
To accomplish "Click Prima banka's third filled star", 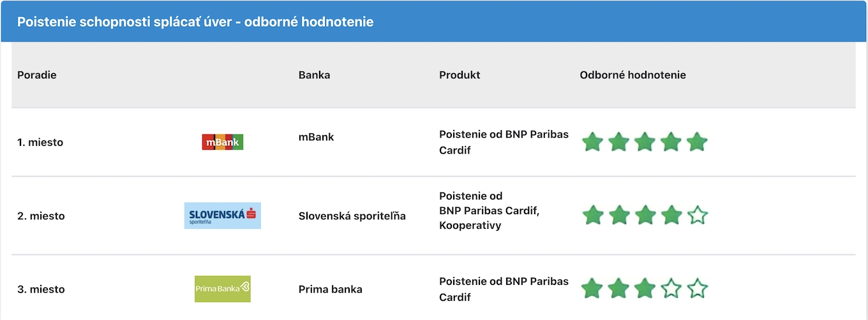I will point(645,288).
